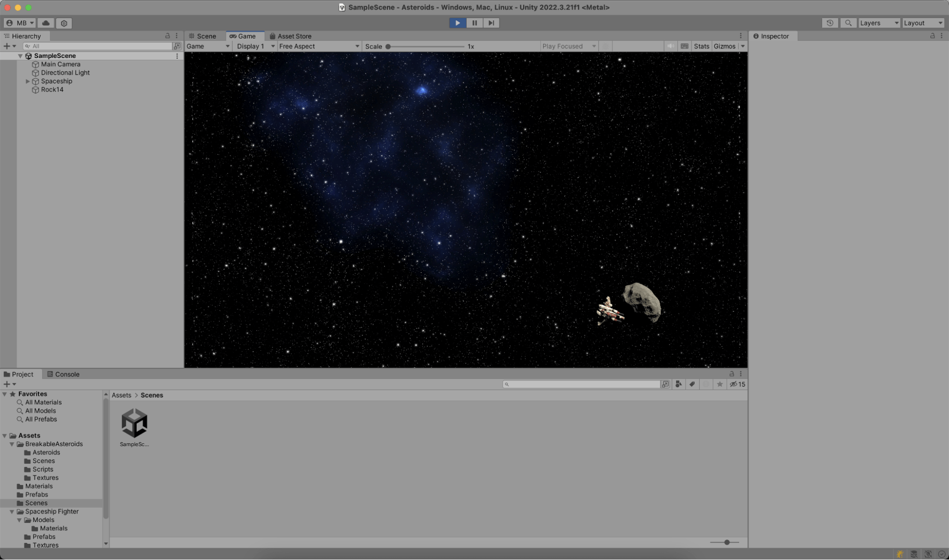Collapse the BreakableAsteroids folder
This screenshot has width=949, height=560.
12,444
